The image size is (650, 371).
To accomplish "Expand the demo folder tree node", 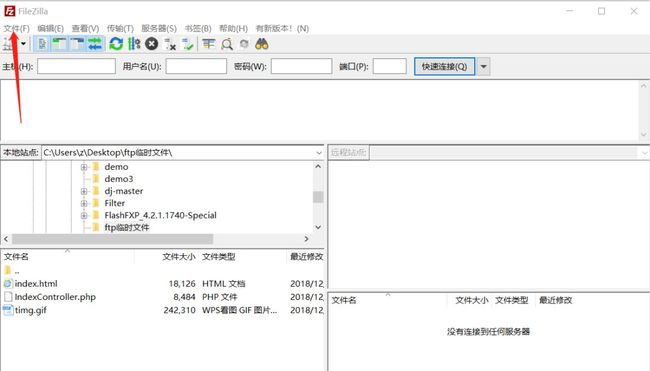I will 84,167.
